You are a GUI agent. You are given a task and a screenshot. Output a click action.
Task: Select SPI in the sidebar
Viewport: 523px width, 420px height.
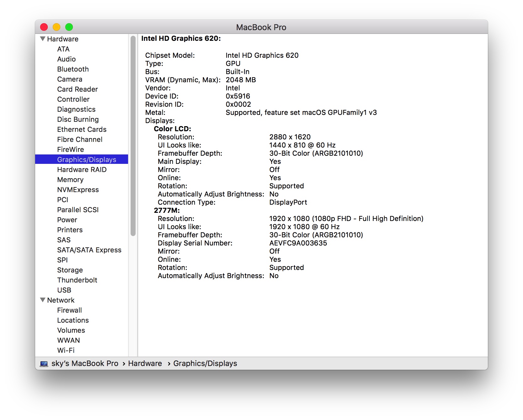[x=62, y=260]
